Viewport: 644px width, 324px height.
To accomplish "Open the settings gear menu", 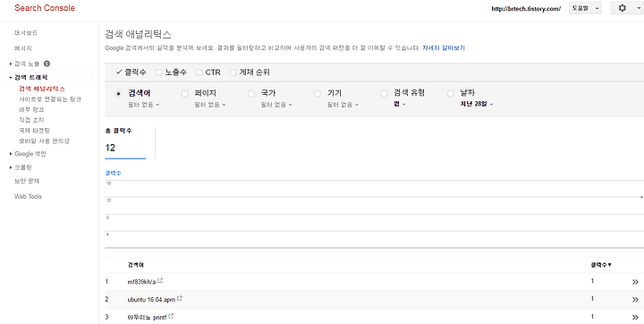I will pyautogui.click(x=627, y=8).
